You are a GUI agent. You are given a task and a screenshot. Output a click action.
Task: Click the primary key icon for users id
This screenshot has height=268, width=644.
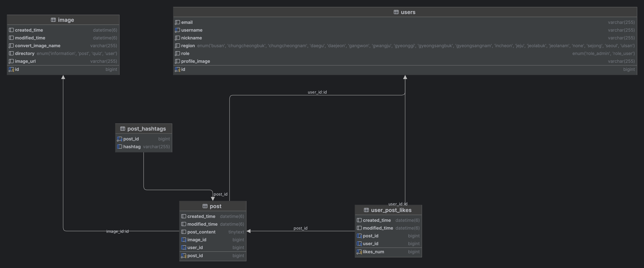point(177,69)
